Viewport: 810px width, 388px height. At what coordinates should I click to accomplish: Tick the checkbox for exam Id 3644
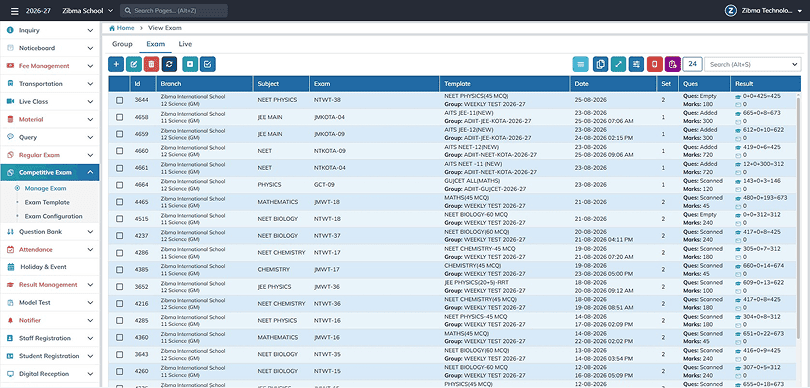pos(119,100)
